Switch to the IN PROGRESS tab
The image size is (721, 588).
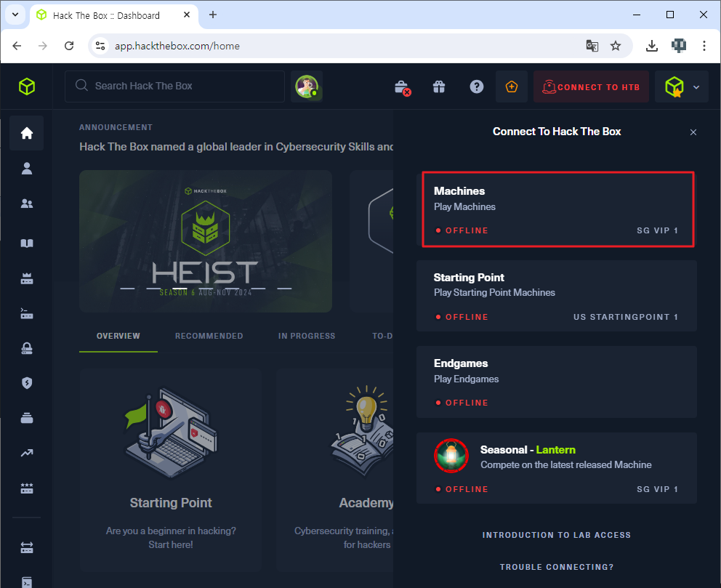tap(307, 336)
